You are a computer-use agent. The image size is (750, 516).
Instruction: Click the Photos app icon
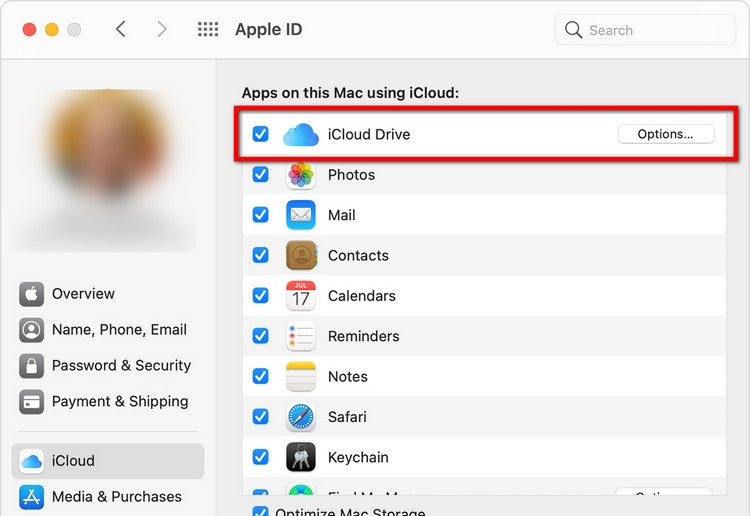coord(301,175)
